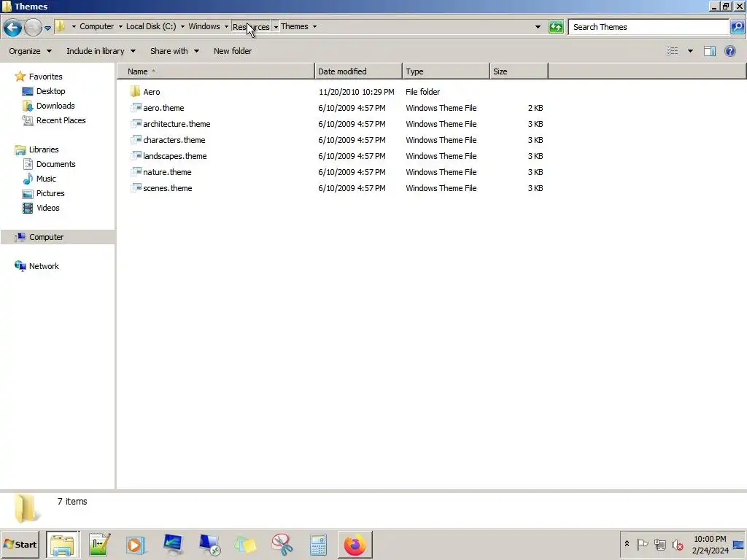Select the landscapes.theme file

[175, 156]
